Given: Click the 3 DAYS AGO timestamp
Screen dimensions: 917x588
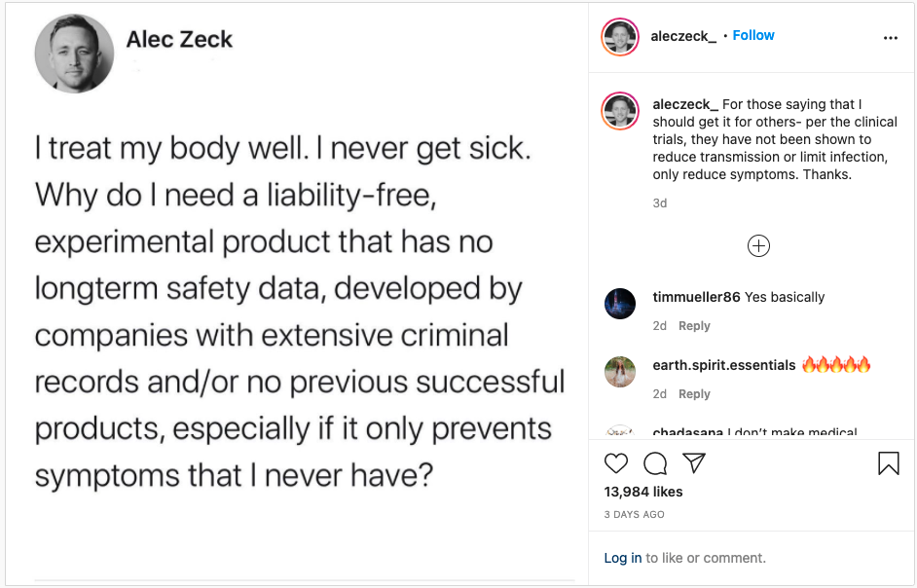Looking at the screenshot, I should (634, 514).
